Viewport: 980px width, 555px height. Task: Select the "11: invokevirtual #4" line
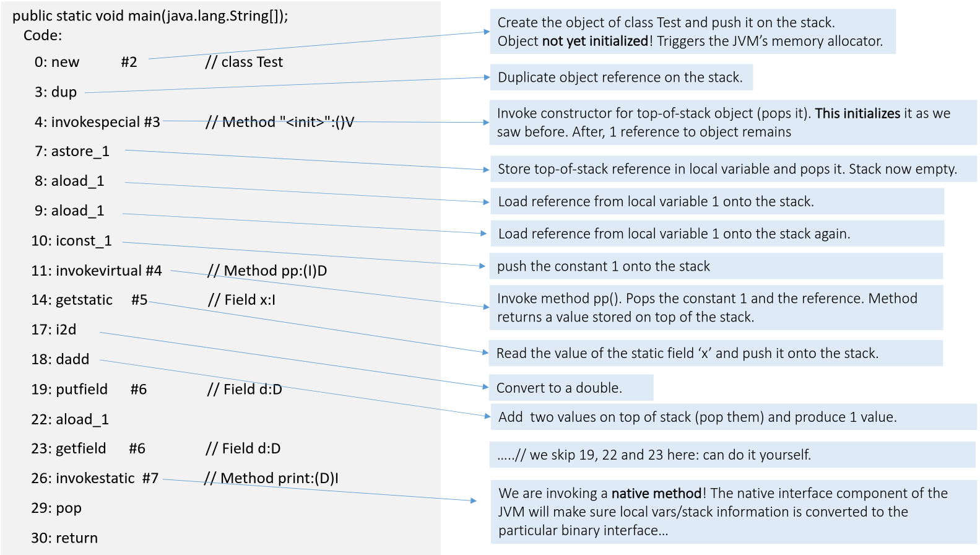tap(96, 271)
